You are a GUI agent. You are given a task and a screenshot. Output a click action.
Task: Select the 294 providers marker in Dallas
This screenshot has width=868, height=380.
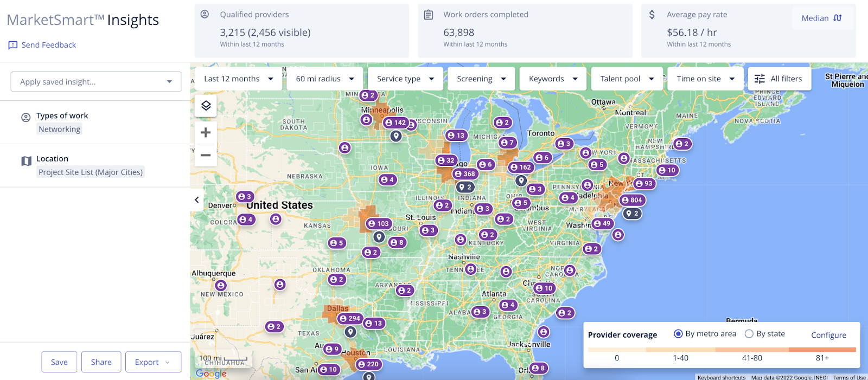349,319
